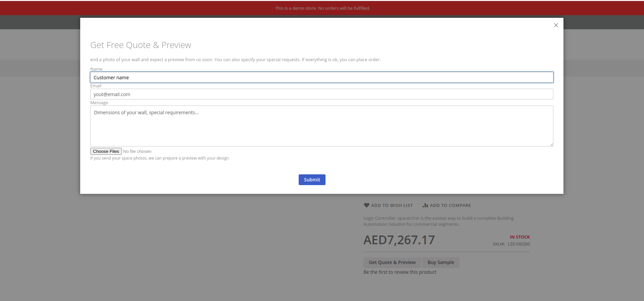Click the Name field label
Image resolution: width=644 pixels, height=301 pixels.
[96, 69]
